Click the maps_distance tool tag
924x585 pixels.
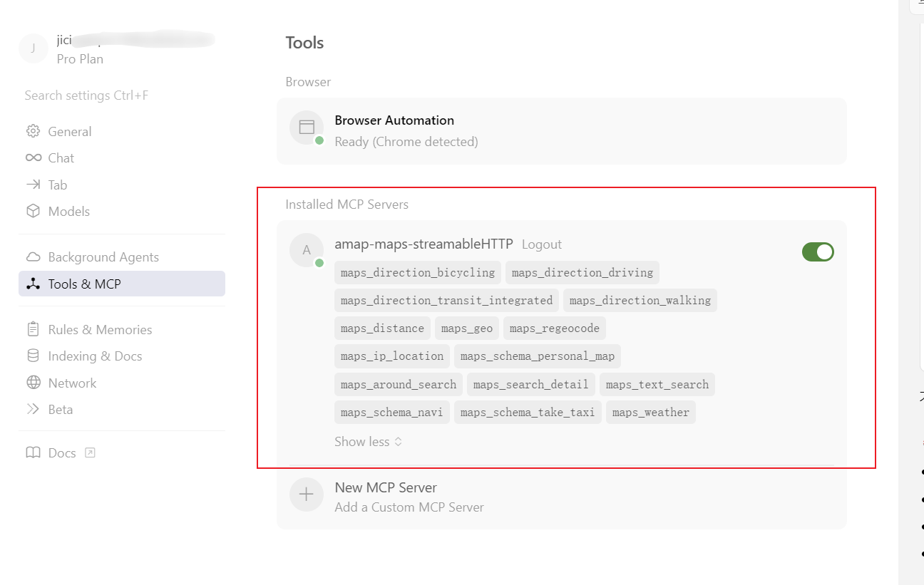[382, 328]
